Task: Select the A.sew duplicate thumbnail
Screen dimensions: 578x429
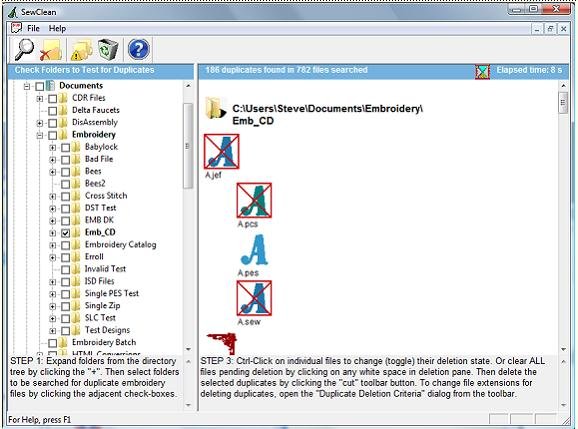Action: click(254, 298)
